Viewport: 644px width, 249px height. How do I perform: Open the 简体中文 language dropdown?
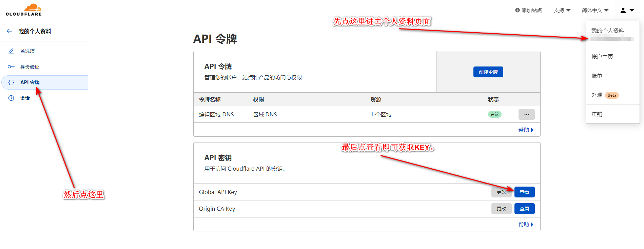(595, 10)
